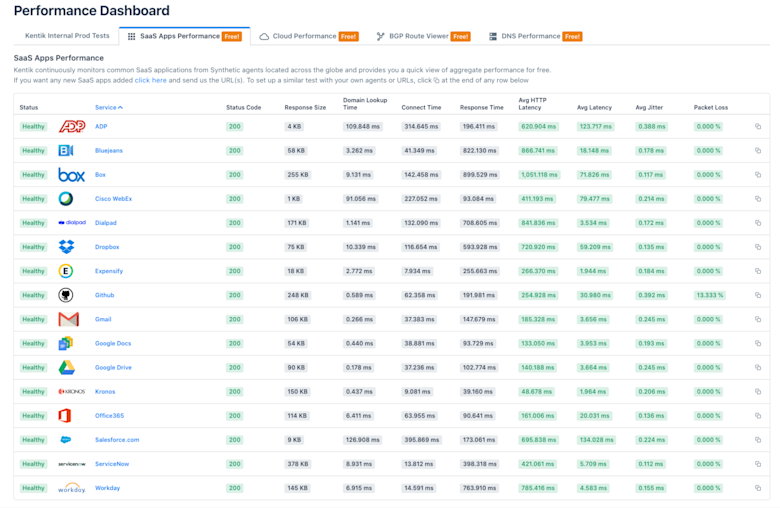The height and width of the screenshot is (508, 780).
Task: Click the copy-test icon in the Cisco WebEx row
Action: [x=758, y=199]
